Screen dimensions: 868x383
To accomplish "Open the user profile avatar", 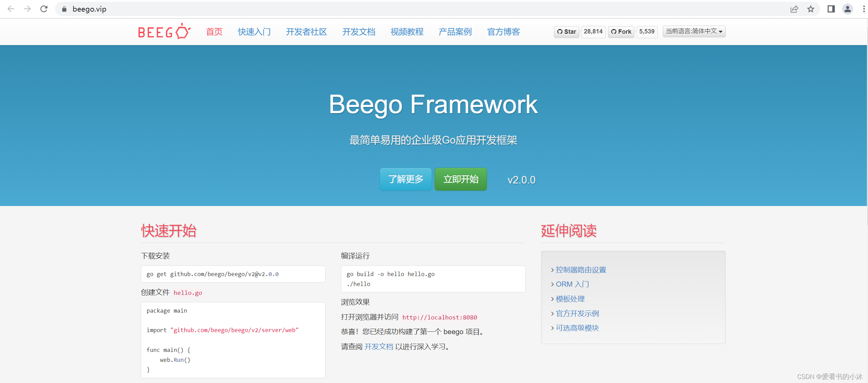I will [x=847, y=9].
